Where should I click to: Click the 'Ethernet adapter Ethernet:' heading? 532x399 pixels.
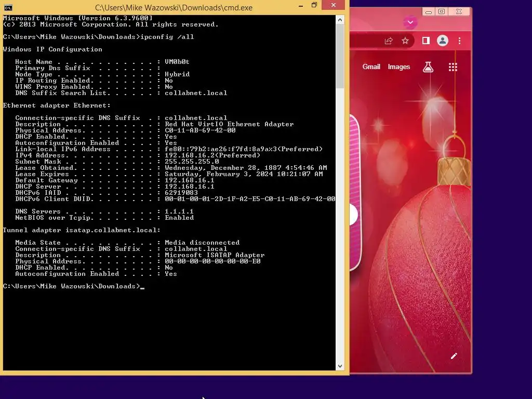click(x=57, y=105)
